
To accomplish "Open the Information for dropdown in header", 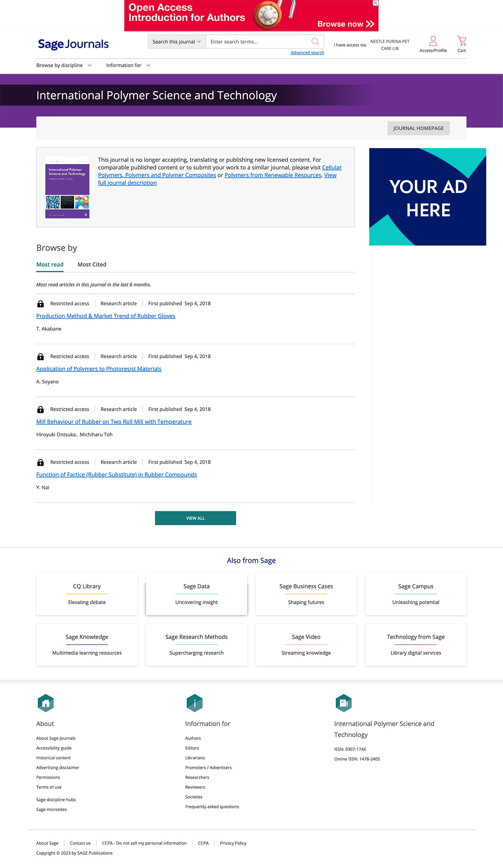I will coord(128,65).
